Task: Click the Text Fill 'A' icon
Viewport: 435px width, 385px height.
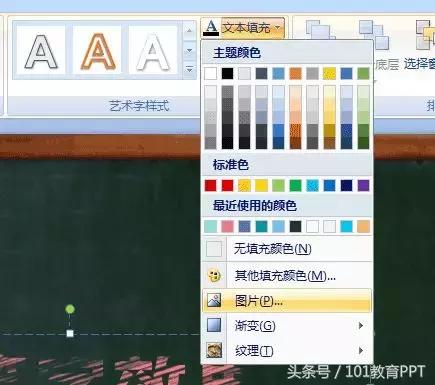Action: tap(211, 28)
